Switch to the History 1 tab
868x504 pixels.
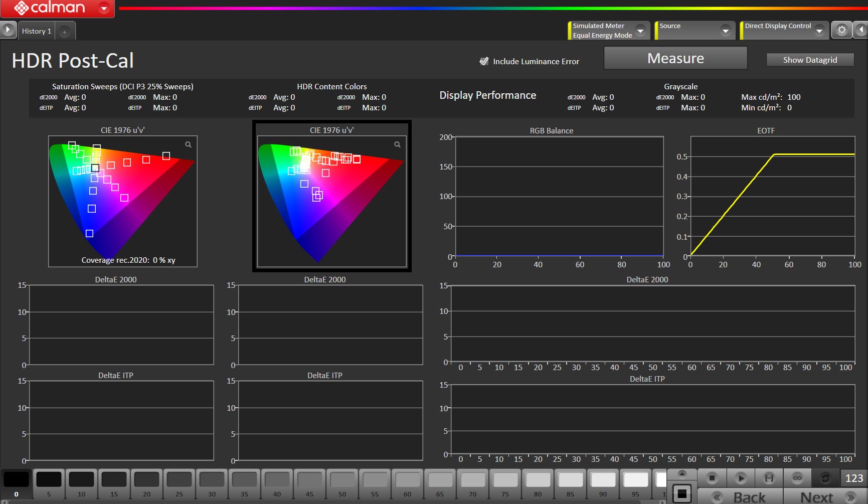pos(36,31)
